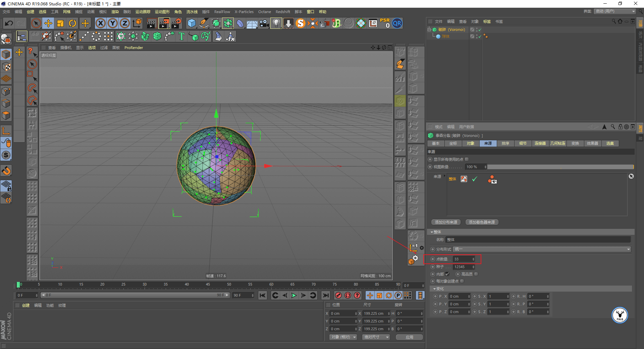Open the 运动图形 menu

[162, 12]
